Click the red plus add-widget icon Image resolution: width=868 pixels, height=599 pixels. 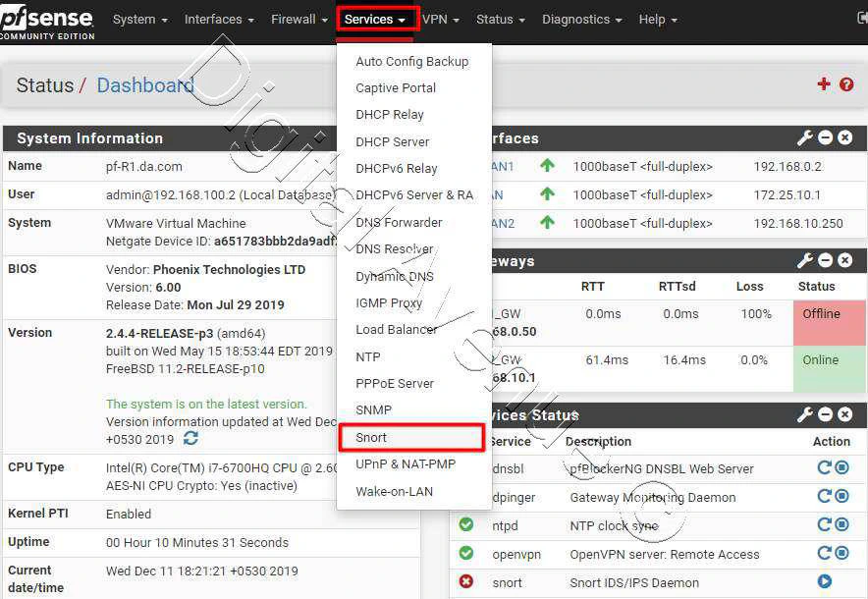tap(824, 84)
